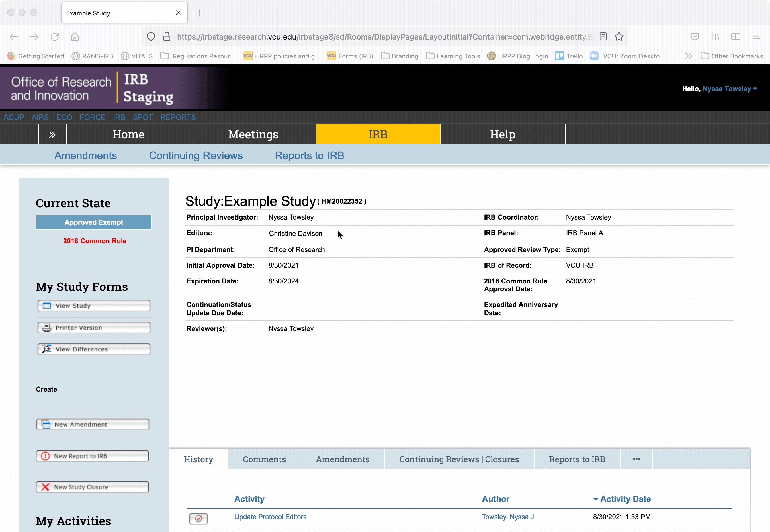The image size is (770, 532).
Task: Click the New Report to IRB alert icon
Action: coord(45,456)
